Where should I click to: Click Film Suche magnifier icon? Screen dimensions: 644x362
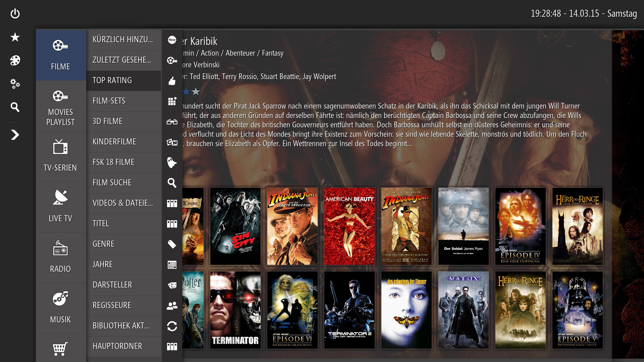(172, 183)
